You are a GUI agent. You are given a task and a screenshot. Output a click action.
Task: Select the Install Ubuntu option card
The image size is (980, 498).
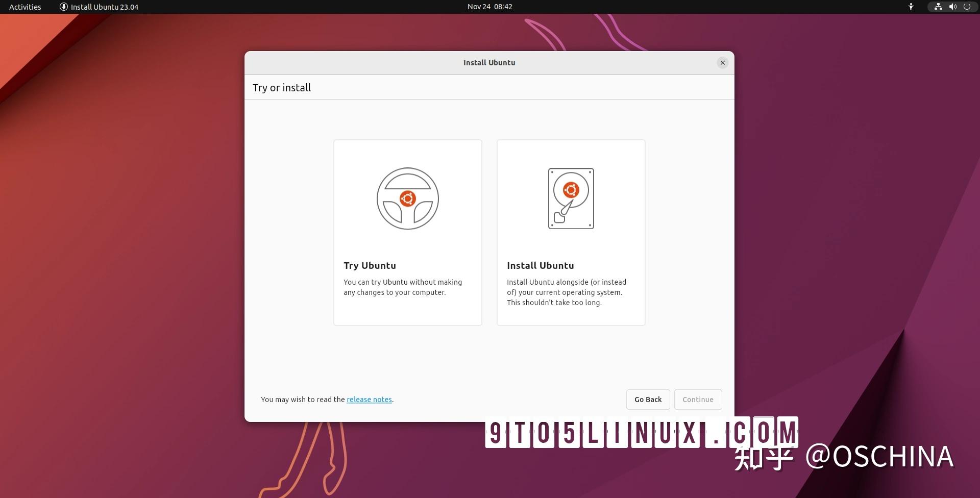pos(571,232)
